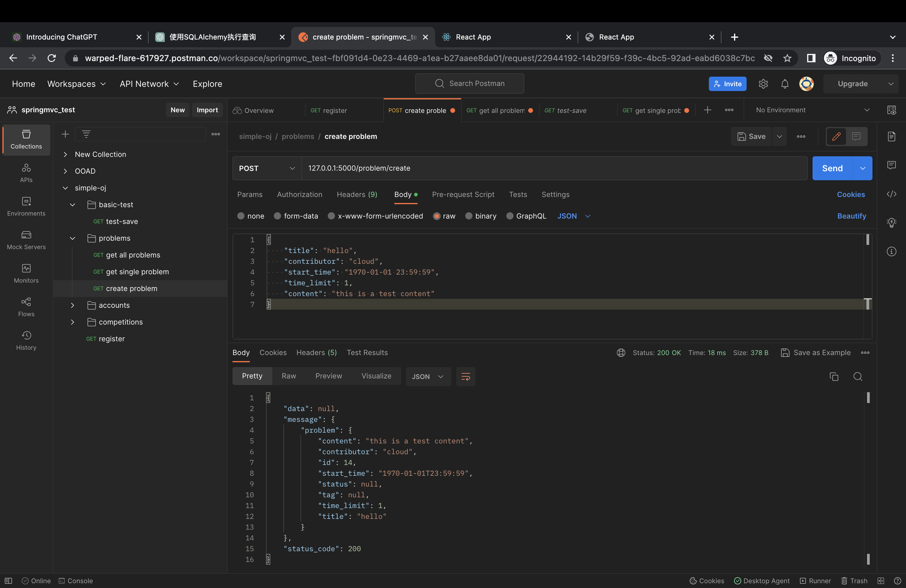Screen dimensions: 906x588
Task: Click the Search Postman box
Action: (469, 83)
